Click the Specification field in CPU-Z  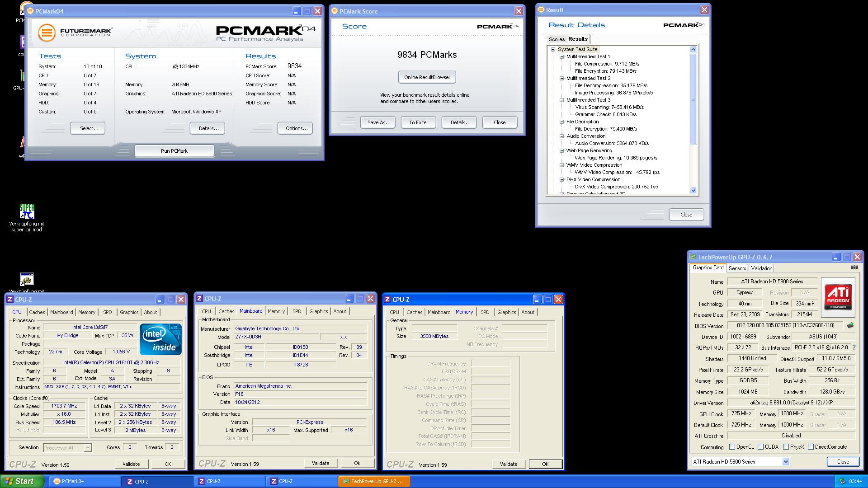tap(111, 362)
